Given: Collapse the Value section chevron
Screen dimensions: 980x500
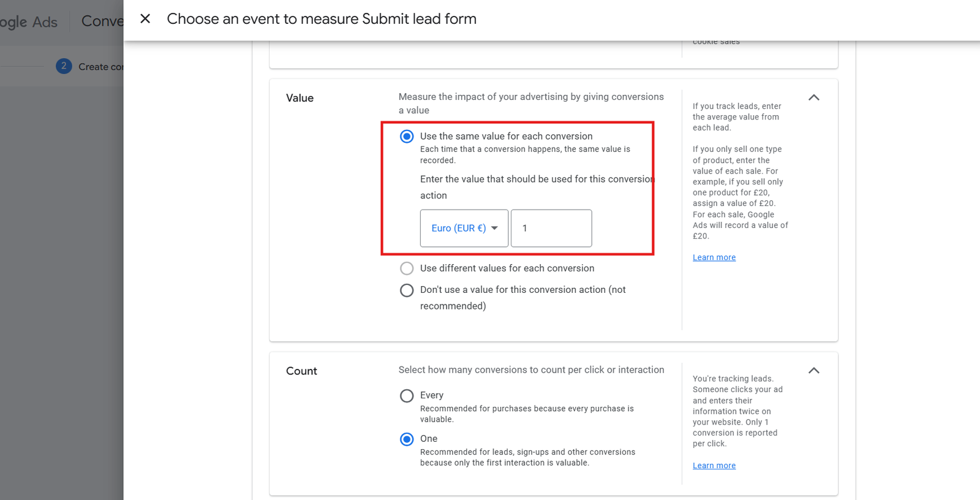Looking at the screenshot, I should coord(813,97).
